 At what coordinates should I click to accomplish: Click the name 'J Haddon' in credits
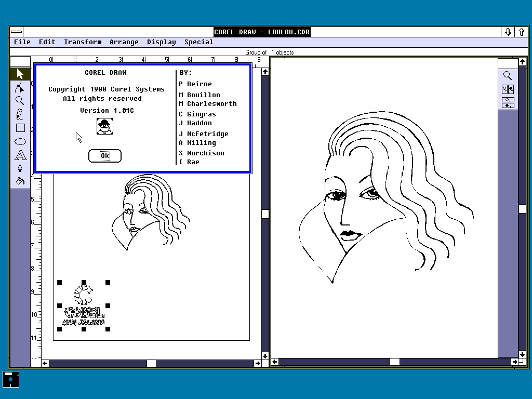click(195, 123)
